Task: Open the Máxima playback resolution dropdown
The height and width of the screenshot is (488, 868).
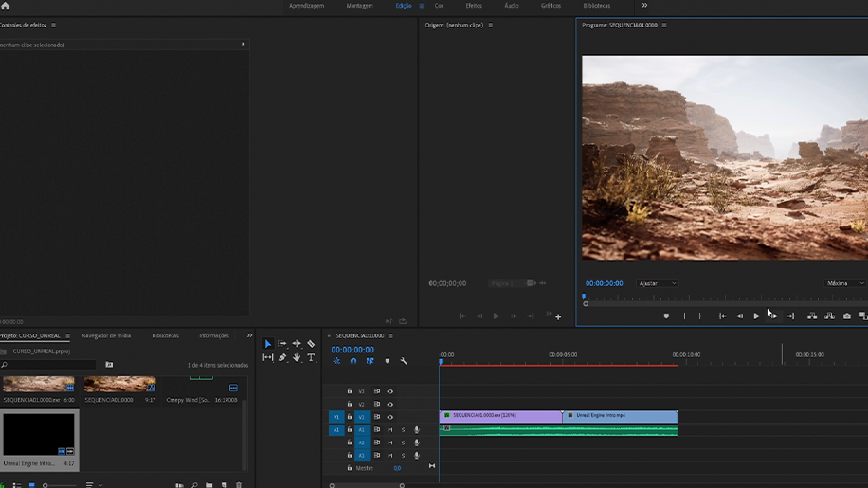Action: pos(844,283)
